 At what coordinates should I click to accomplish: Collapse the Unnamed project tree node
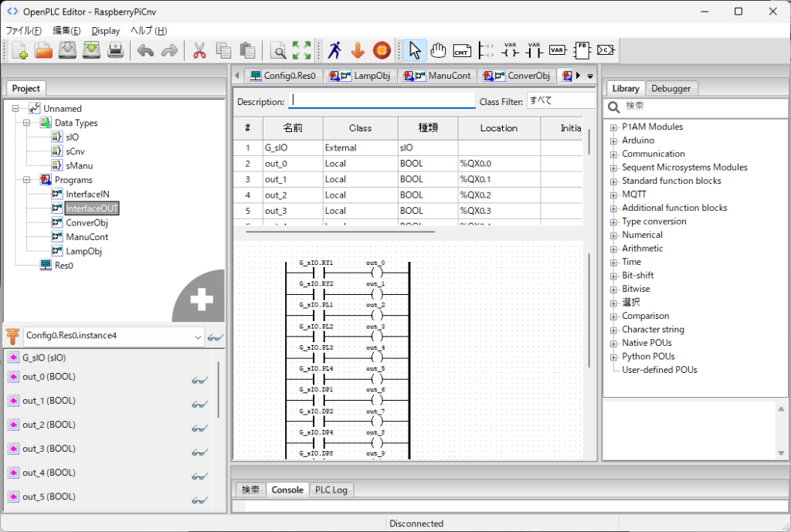point(15,108)
